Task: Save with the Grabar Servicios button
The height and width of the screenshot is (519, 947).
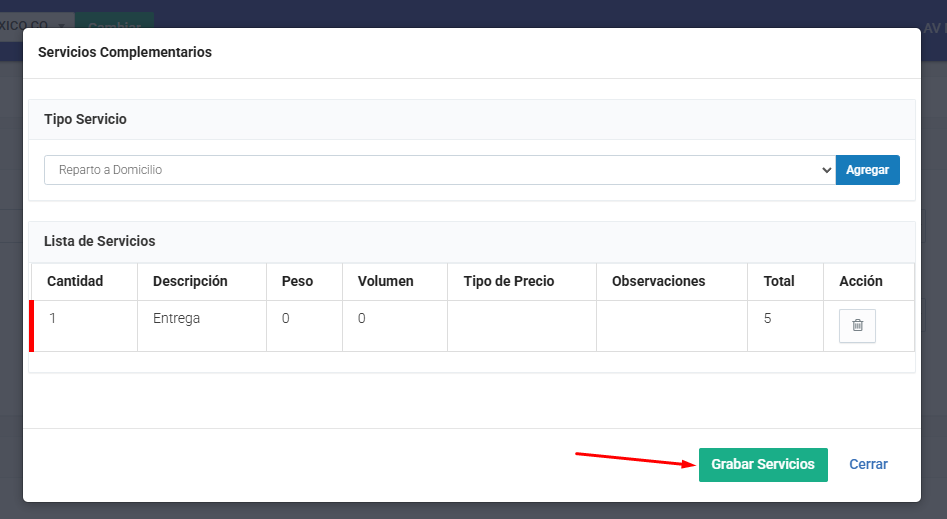Action: (763, 465)
